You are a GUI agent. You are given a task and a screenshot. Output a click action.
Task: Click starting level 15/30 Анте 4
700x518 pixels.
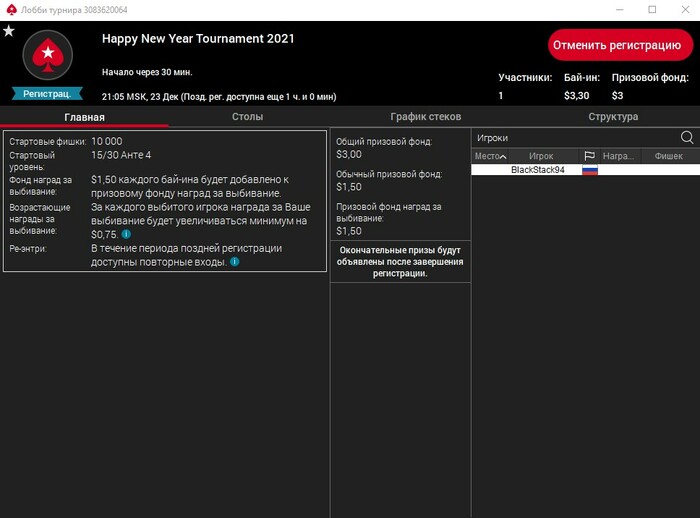pos(121,155)
